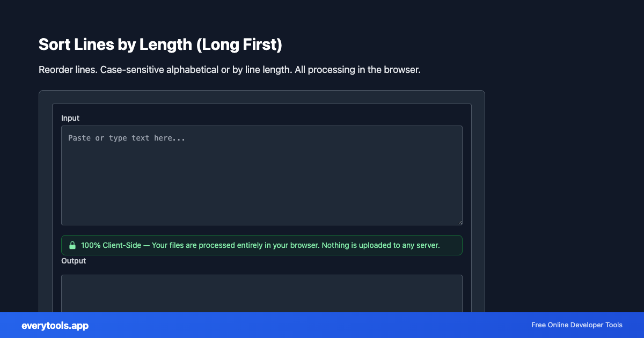Image resolution: width=644 pixels, height=338 pixels.
Task: Select the 'Output' field label
Action: 74,261
